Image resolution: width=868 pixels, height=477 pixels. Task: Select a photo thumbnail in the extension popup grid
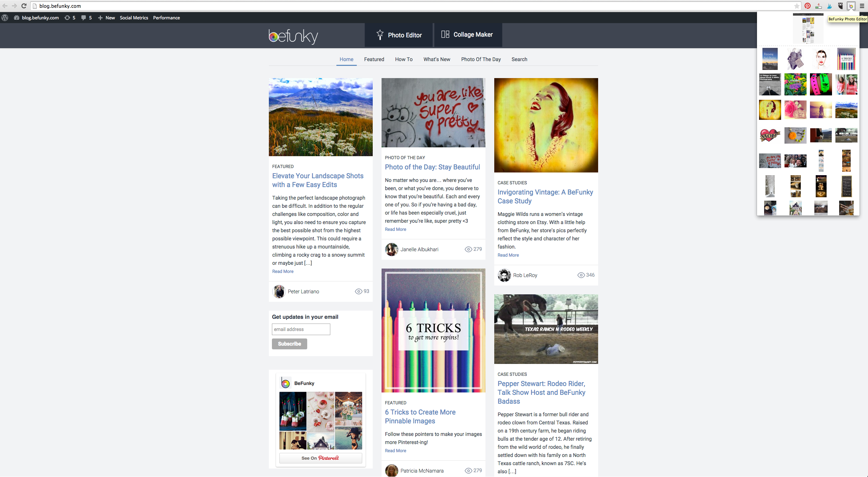tap(770, 59)
